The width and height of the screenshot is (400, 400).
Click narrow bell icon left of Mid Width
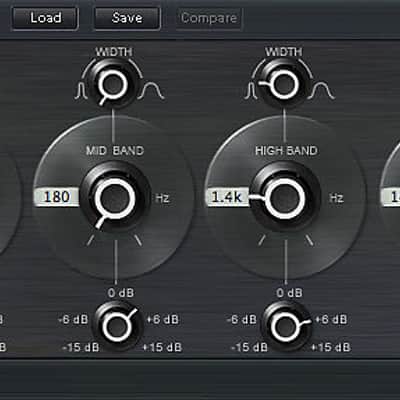coord(82,91)
